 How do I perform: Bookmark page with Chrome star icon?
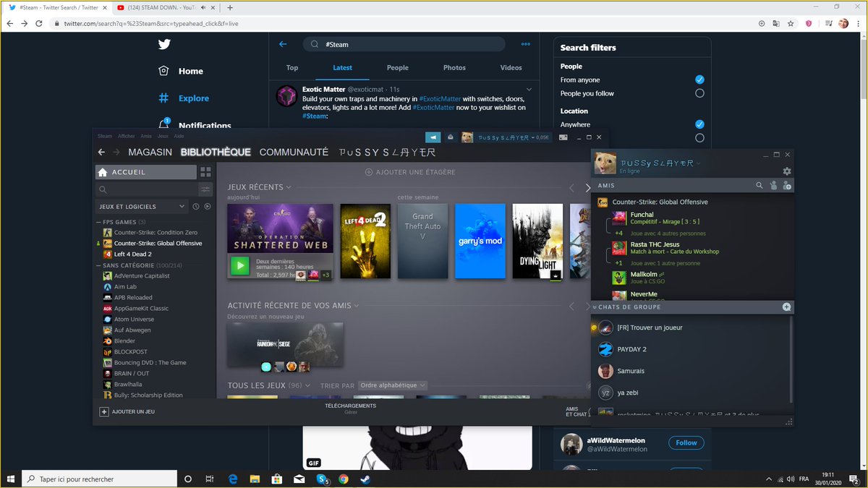[791, 23]
